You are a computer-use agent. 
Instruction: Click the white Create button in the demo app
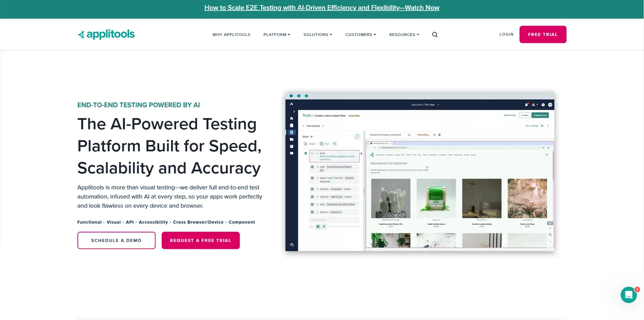525,115
